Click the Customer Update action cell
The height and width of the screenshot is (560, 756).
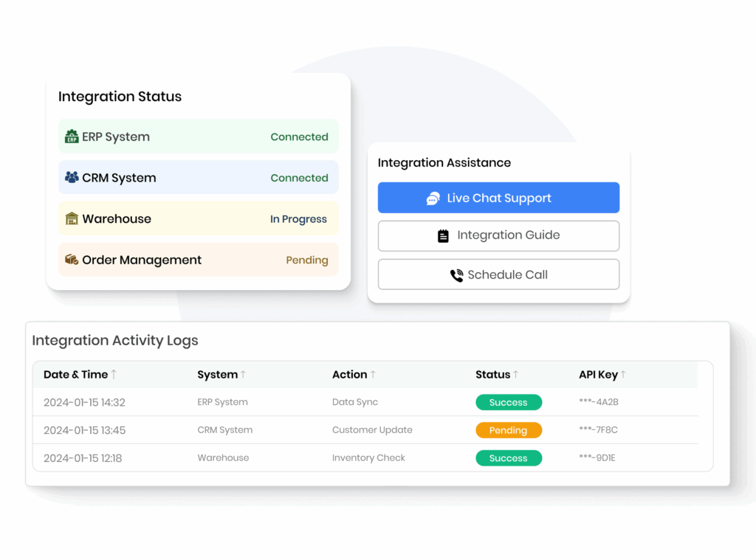[x=372, y=430]
